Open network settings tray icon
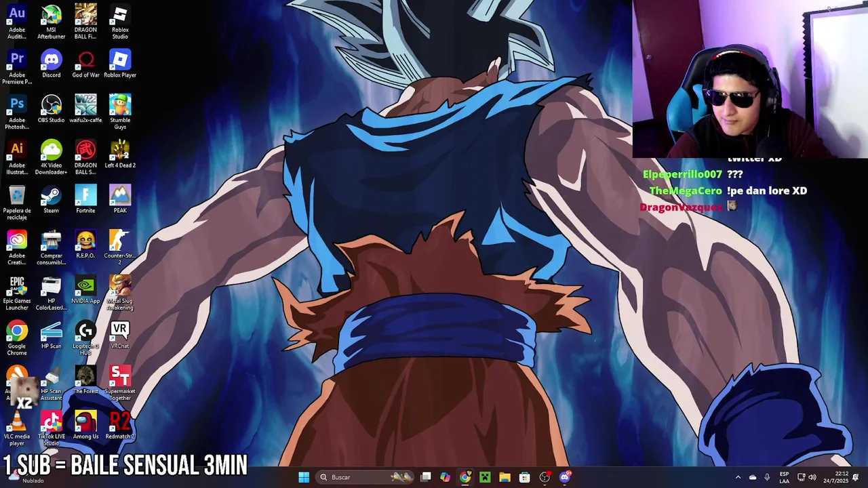The width and height of the screenshot is (868, 488). 801,477
